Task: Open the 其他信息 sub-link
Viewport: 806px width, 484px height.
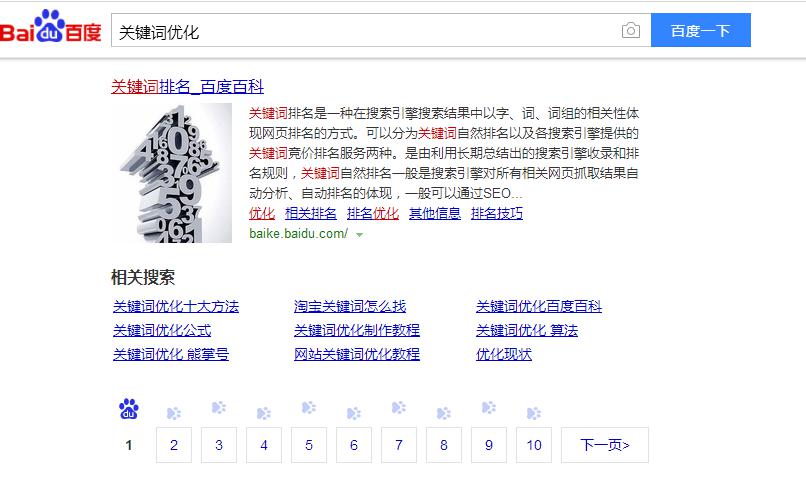Action: tap(435, 213)
